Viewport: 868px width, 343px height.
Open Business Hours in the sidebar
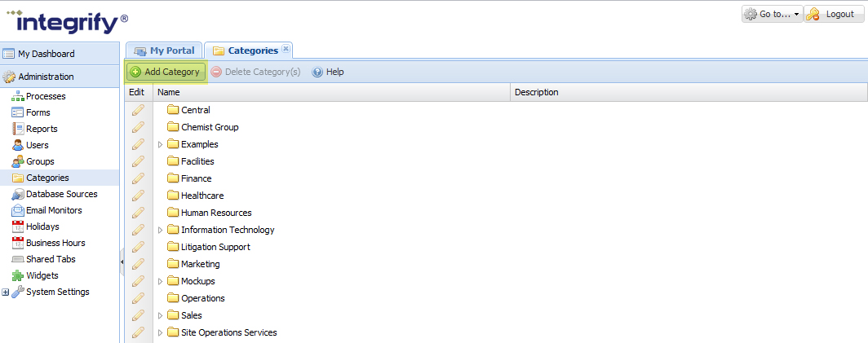48,243
